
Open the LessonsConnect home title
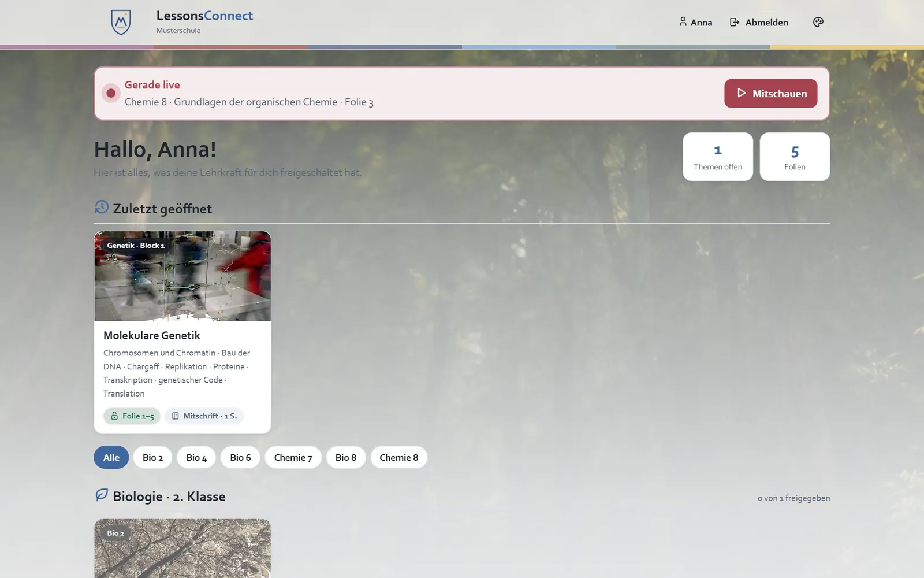pos(204,16)
